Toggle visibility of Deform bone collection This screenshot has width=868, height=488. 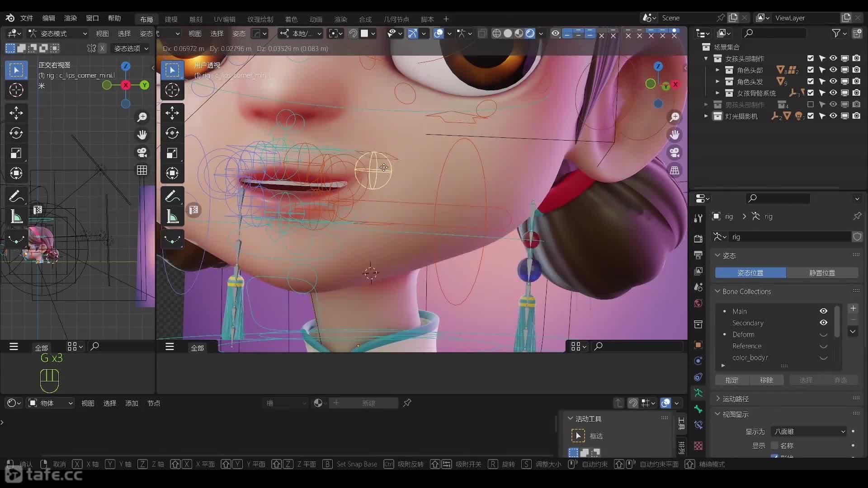(x=824, y=334)
